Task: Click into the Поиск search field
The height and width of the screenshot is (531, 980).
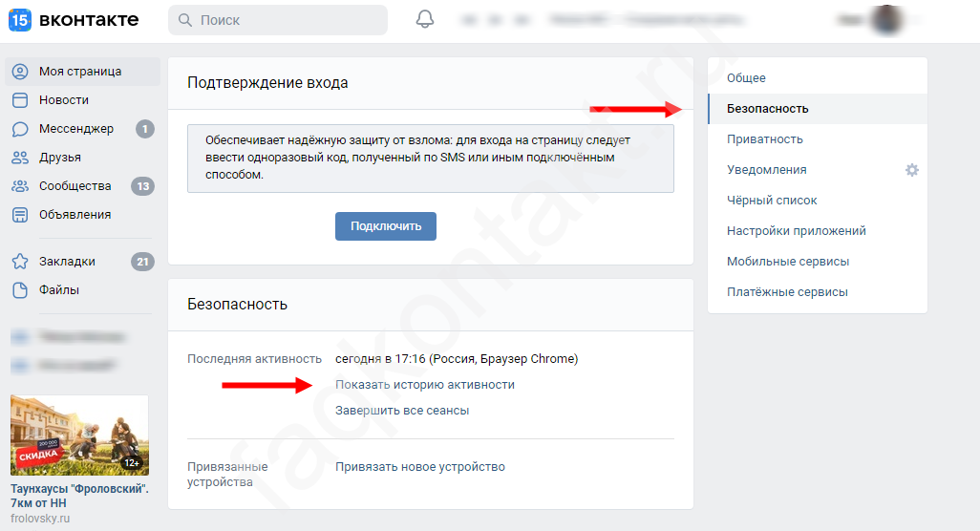Action: (287, 20)
